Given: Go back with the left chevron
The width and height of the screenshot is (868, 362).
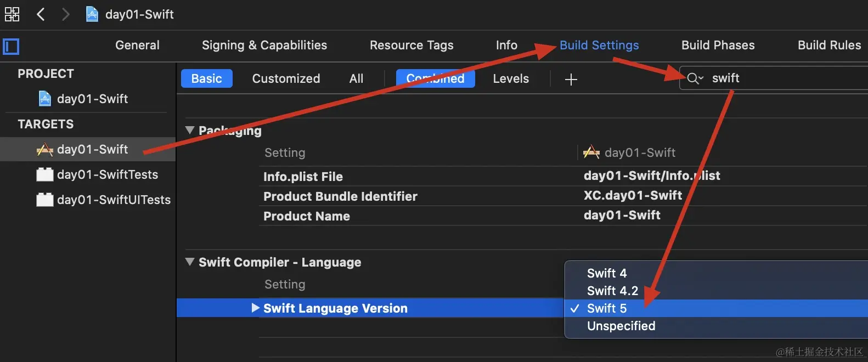Looking at the screenshot, I should coord(41,14).
